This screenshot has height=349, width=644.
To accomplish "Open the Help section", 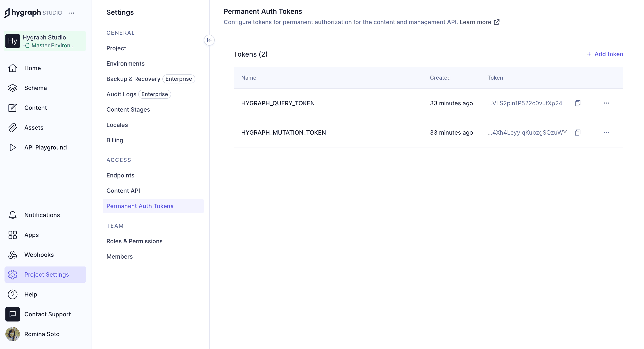I will (x=31, y=294).
